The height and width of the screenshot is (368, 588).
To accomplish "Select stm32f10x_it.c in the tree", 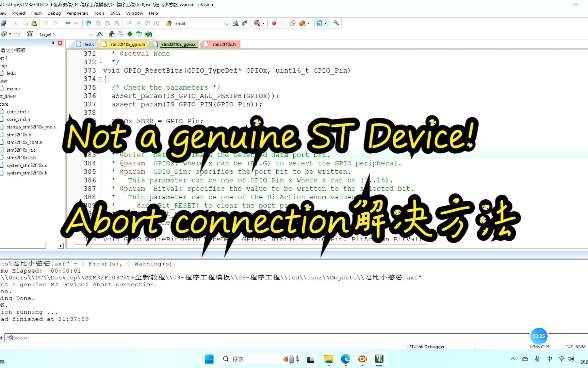I will (21, 150).
